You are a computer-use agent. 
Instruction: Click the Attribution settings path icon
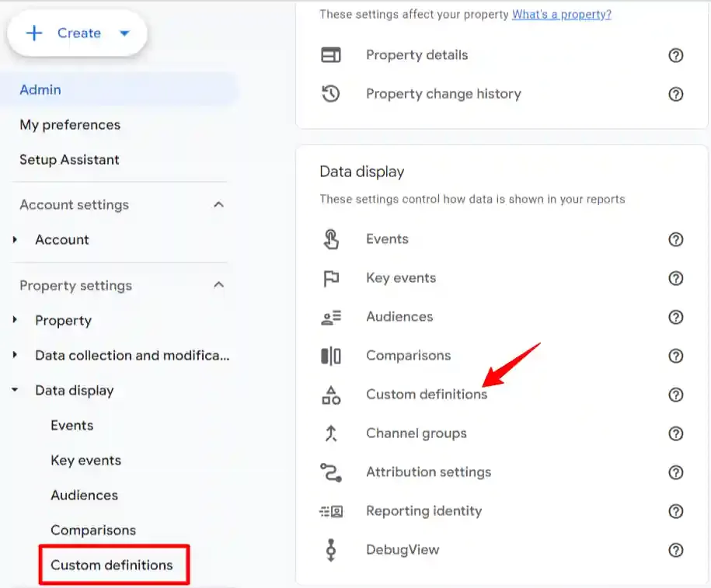pyautogui.click(x=331, y=472)
